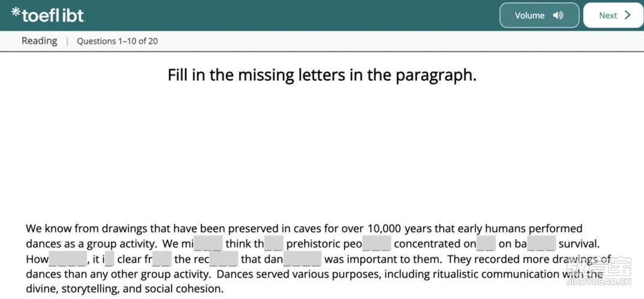
Task: Focus the blank completing "rec"
Action: [224, 259]
